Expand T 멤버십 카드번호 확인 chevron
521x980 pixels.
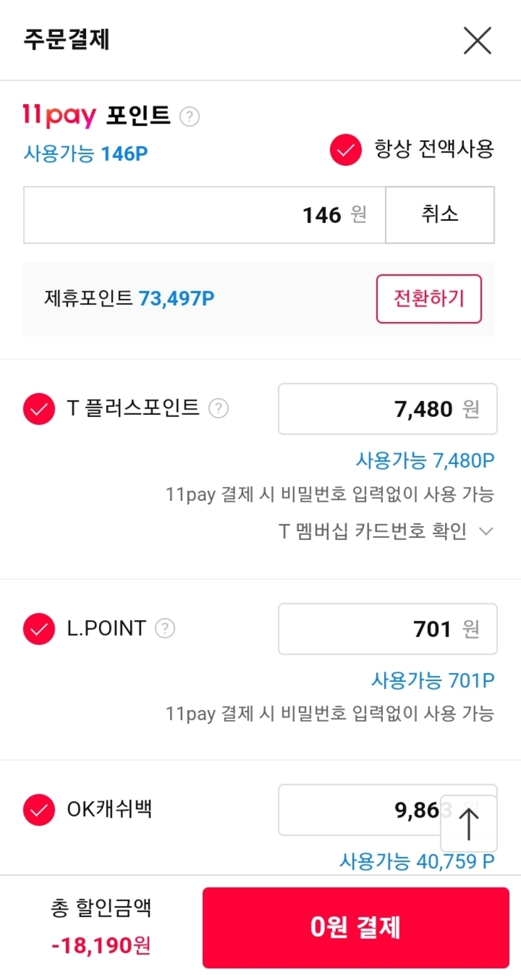486,532
